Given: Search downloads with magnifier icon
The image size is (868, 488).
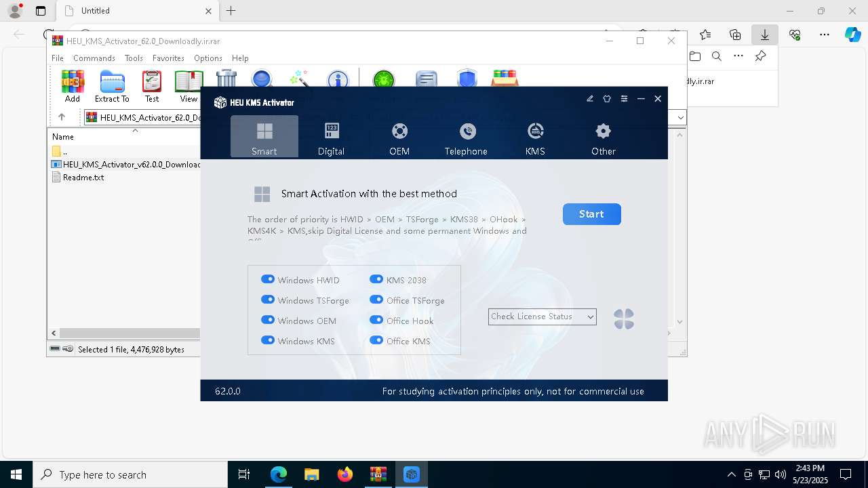Looking at the screenshot, I should click(716, 56).
